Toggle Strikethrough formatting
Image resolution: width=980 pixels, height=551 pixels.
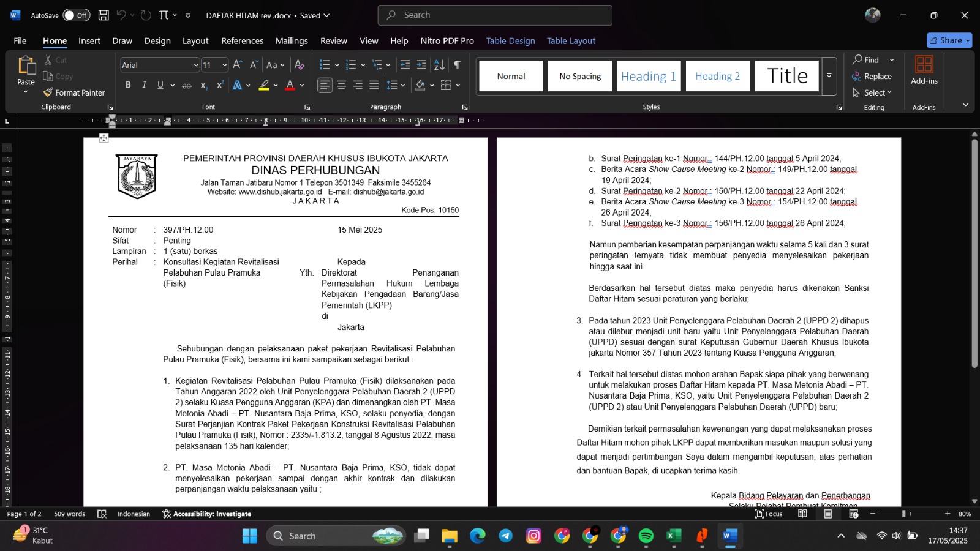[x=187, y=85]
